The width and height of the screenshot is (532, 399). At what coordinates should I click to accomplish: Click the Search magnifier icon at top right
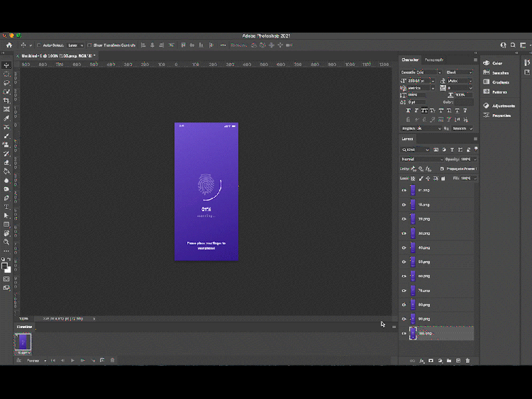tap(513, 45)
